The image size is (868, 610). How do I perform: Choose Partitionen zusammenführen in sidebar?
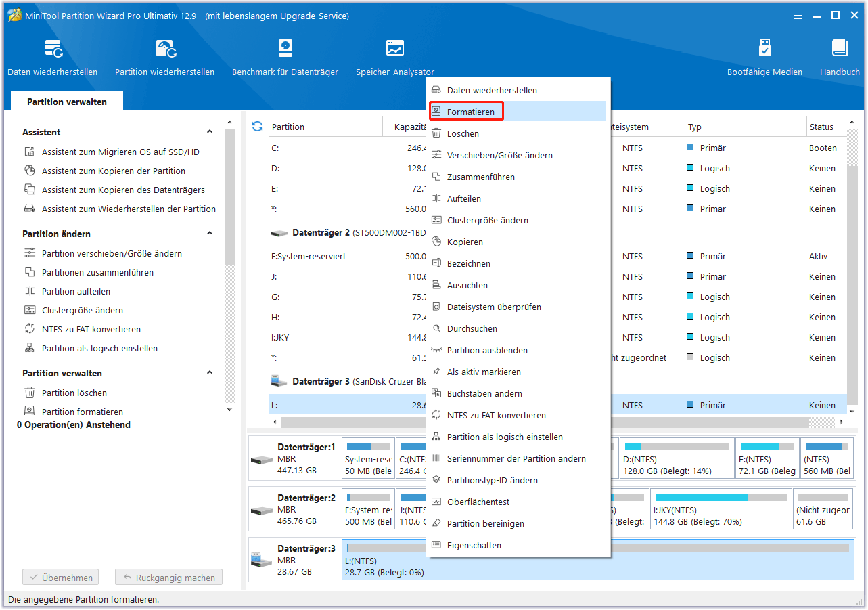point(97,272)
